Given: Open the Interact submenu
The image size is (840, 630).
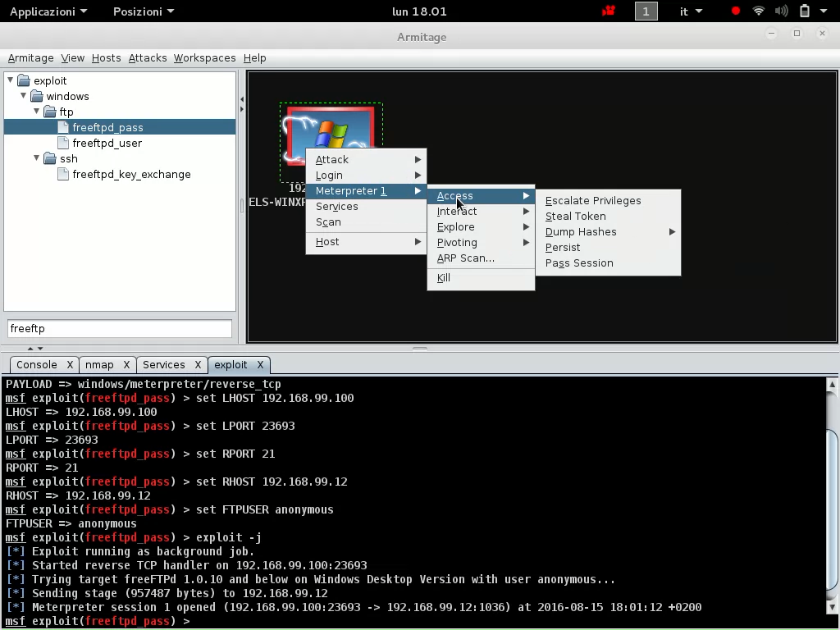Looking at the screenshot, I should point(481,212).
